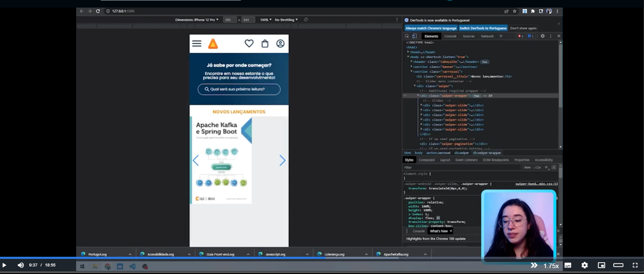The width and height of the screenshot is (644, 274).
Task: Open video player settings gear
Action: click(x=585, y=265)
